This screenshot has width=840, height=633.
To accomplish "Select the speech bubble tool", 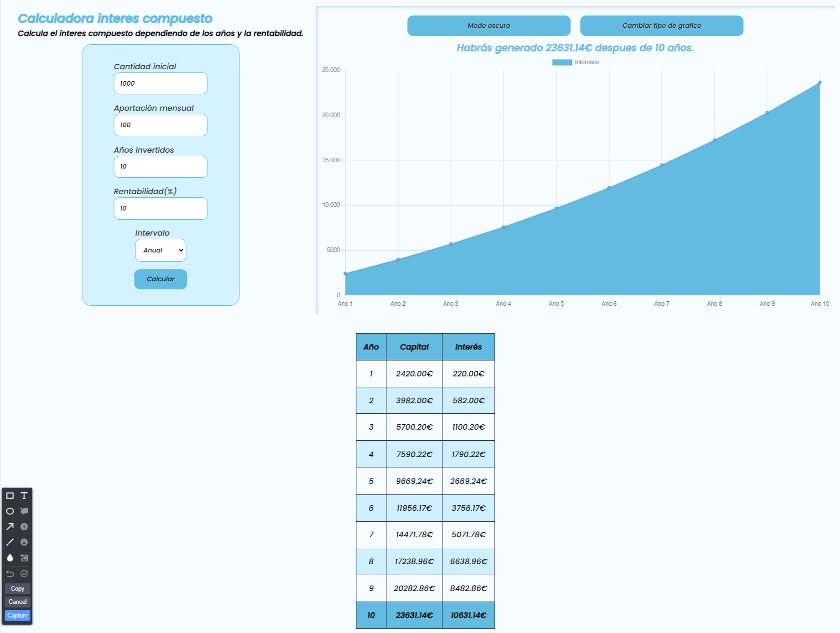I will (24, 511).
